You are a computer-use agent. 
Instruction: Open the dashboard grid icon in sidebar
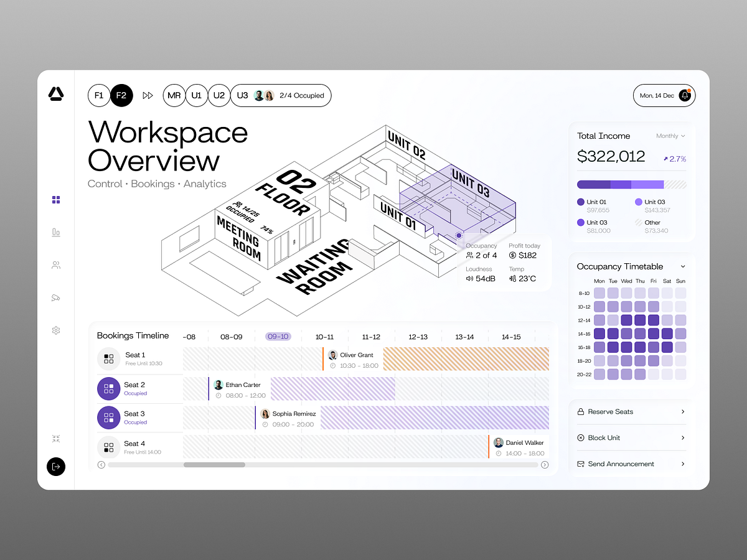click(x=56, y=199)
